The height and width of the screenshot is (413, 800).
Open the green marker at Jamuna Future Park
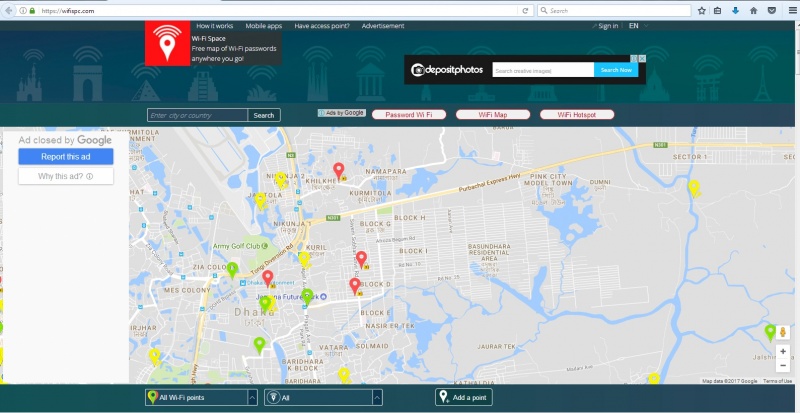[x=307, y=297]
